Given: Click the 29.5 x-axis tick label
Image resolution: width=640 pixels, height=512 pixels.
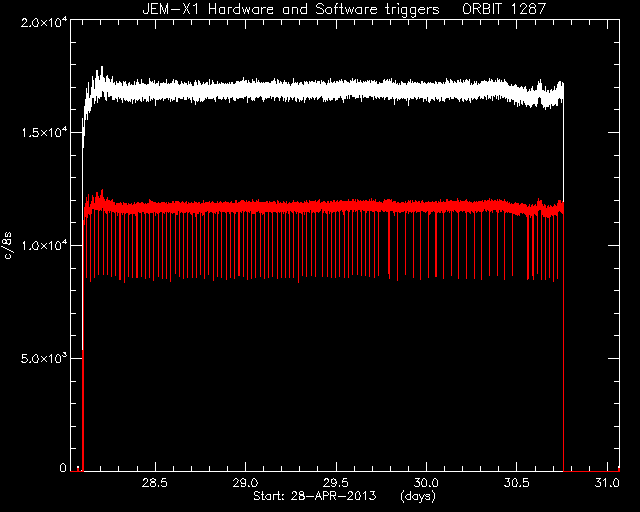Looking at the screenshot, I should tap(336, 483).
